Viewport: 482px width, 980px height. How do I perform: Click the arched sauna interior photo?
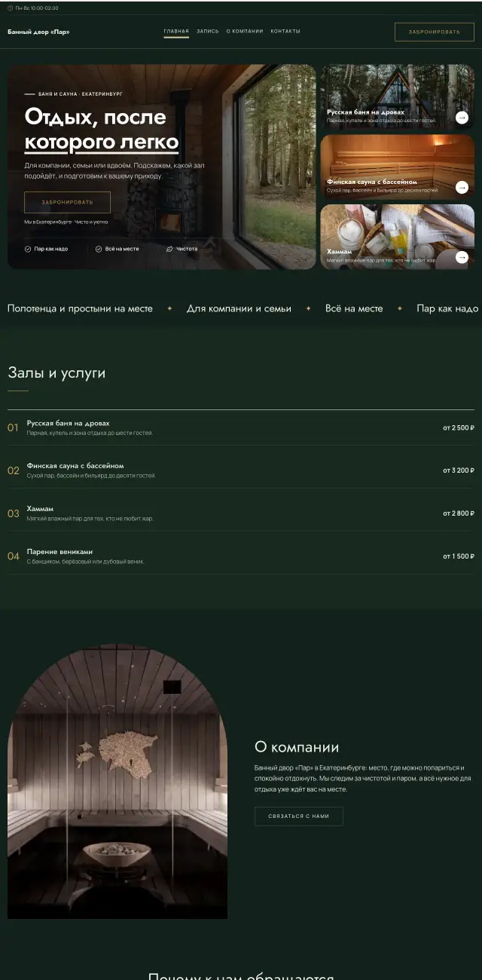click(117, 781)
